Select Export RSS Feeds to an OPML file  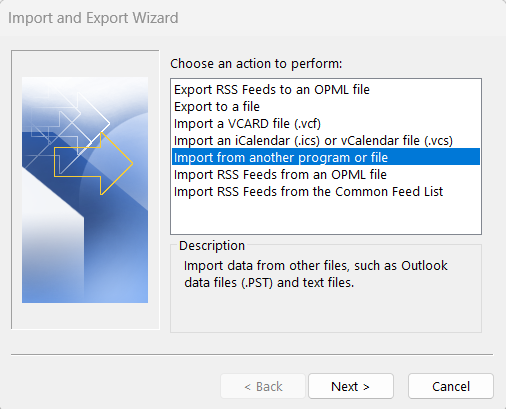[x=326, y=90]
